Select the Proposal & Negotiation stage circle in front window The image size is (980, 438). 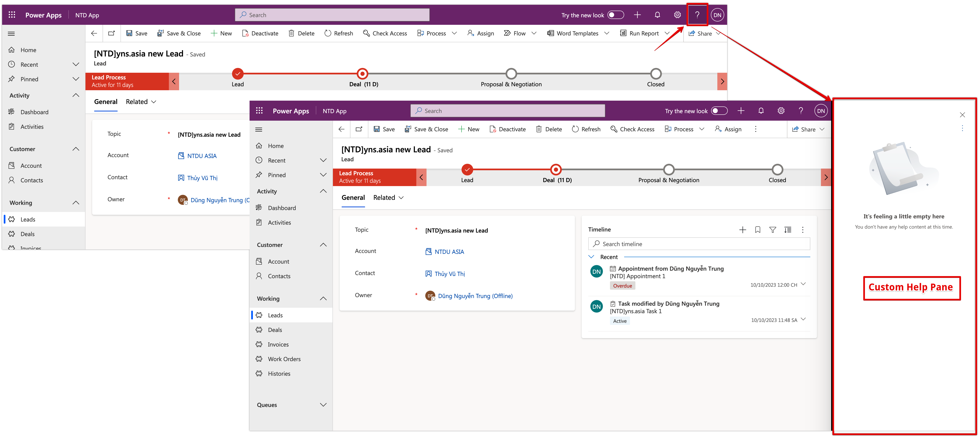pyautogui.click(x=668, y=169)
